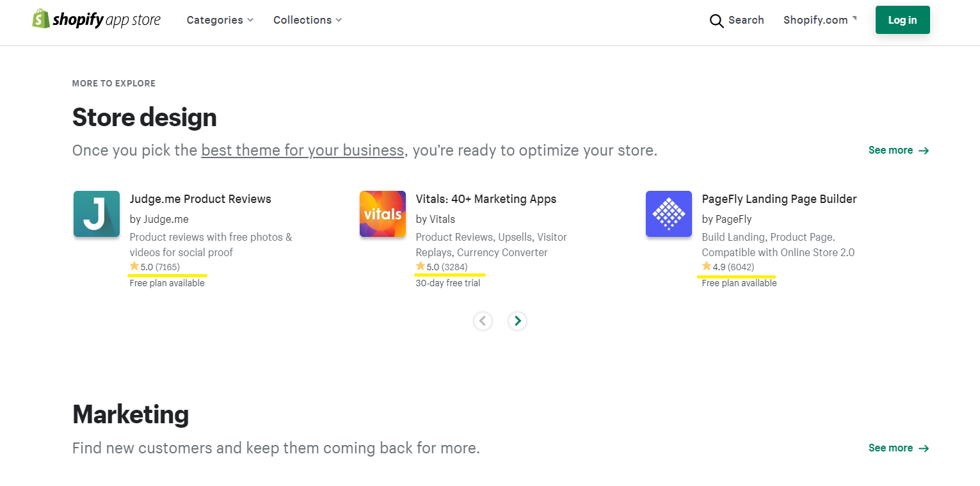Open Vitals: 40+ Marketing Apps title
Screen dimensions: 980x486
(x=486, y=199)
